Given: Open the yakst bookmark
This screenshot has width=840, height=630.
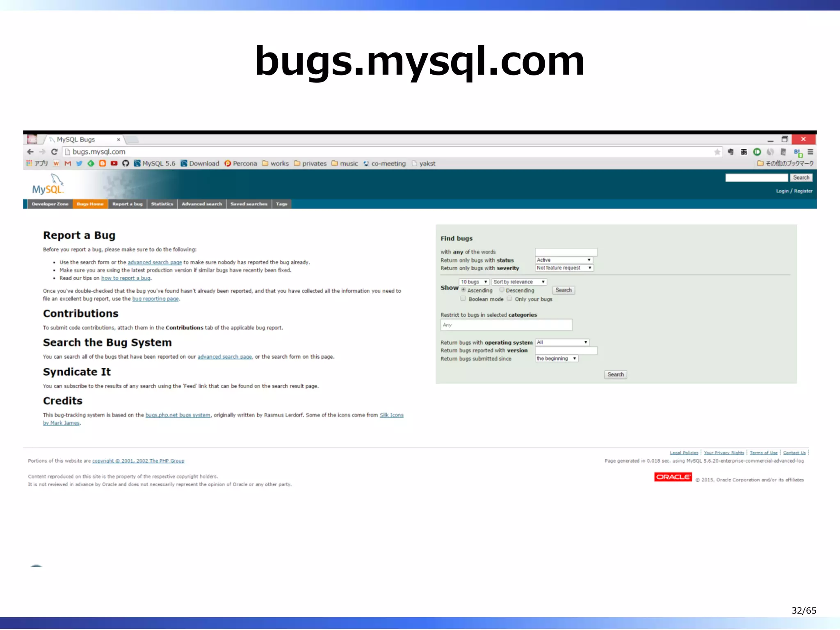Looking at the screenshot, I should 423,163.
